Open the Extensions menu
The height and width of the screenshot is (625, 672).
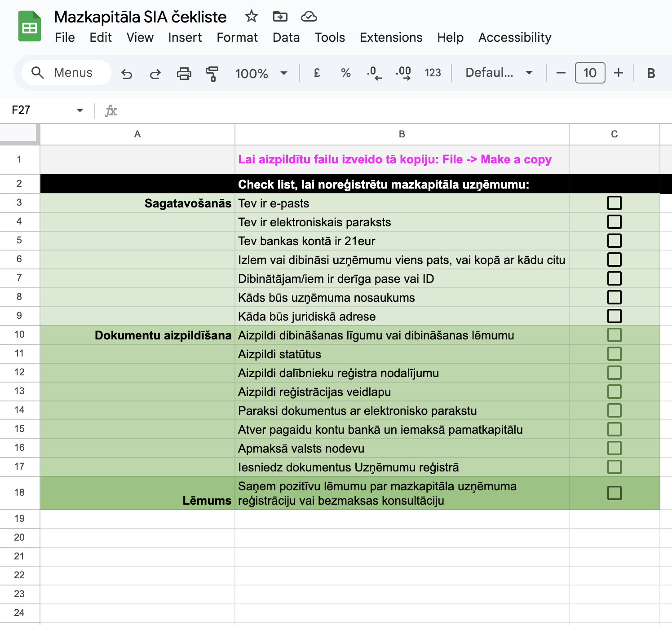point(391,37)
